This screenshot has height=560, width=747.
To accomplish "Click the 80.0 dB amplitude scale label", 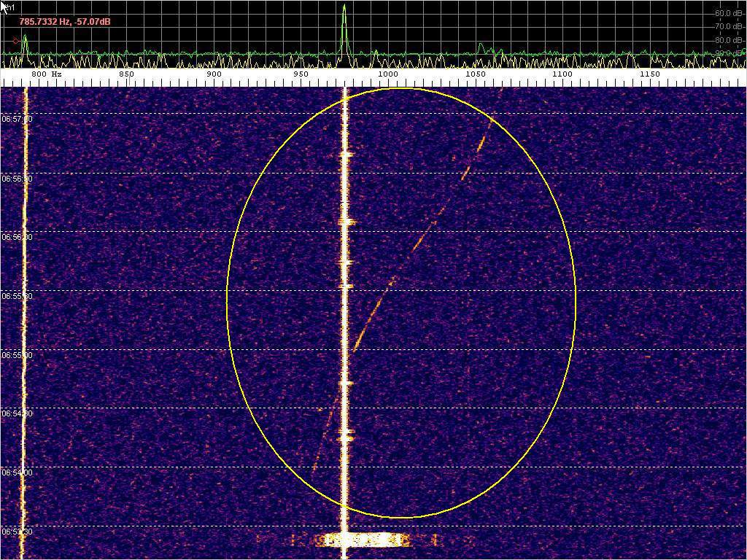I will pyautogui.click(x=728, y=40).
